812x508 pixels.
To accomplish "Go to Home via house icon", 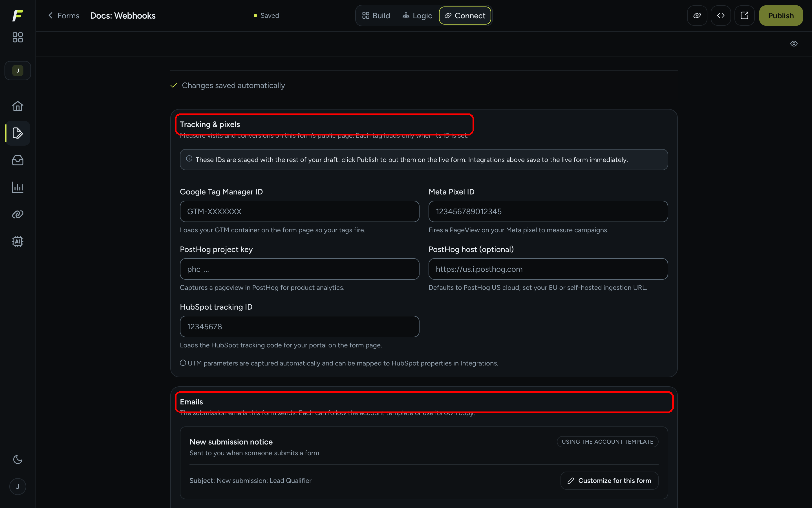I will (x=17, y=106).
